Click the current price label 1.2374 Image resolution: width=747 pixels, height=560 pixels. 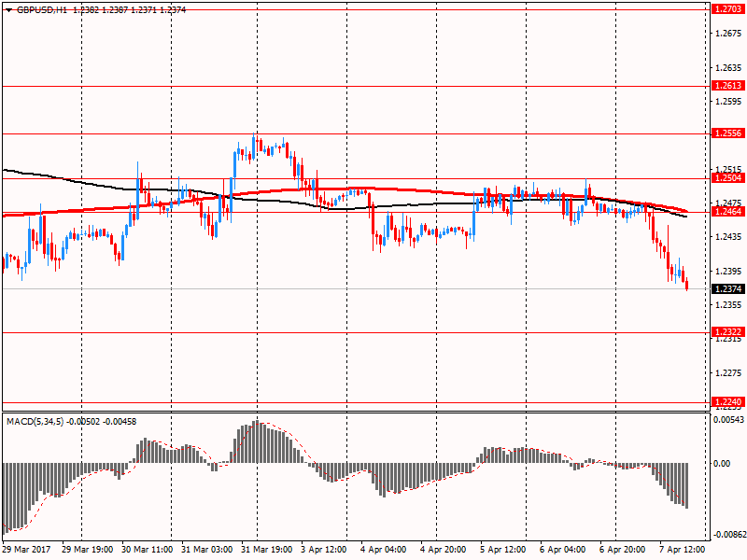coord(728,289)
